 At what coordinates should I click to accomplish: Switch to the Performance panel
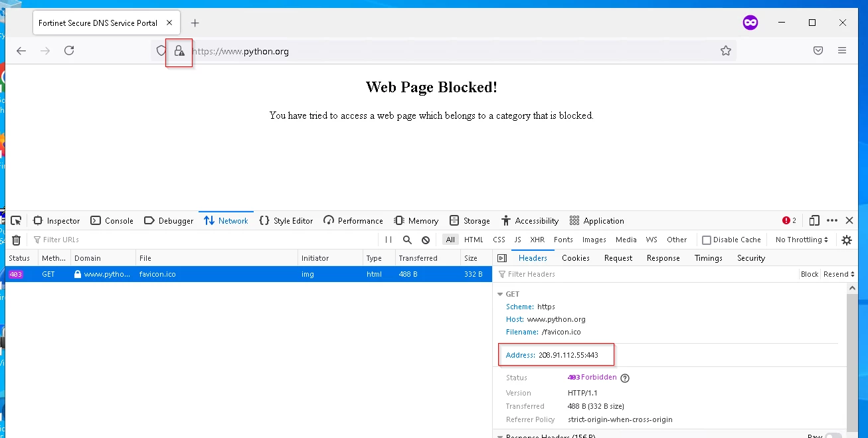[x=353, y=221]
